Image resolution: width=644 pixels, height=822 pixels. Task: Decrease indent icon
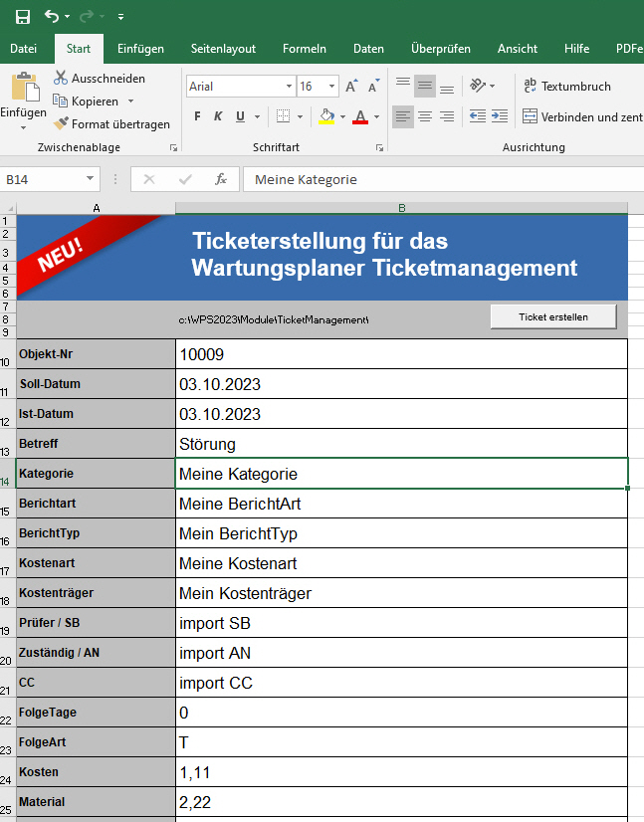pos(477,116)
